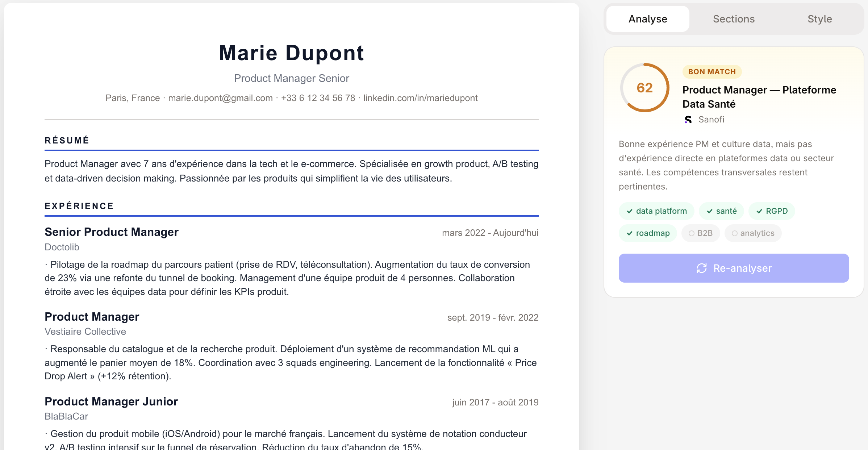Click the linkedin.com/in/mariedupont link

tap(420, 98)
